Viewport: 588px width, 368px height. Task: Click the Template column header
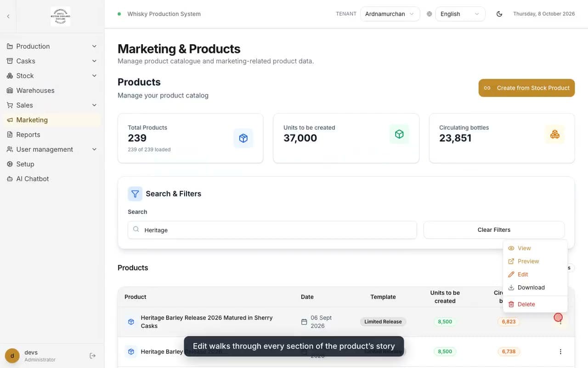coord(383,297)
